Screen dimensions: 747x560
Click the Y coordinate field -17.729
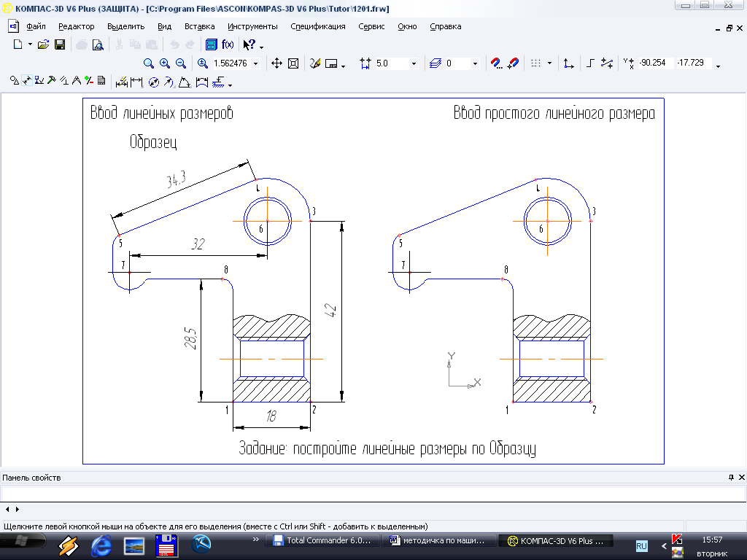(694, 63)
